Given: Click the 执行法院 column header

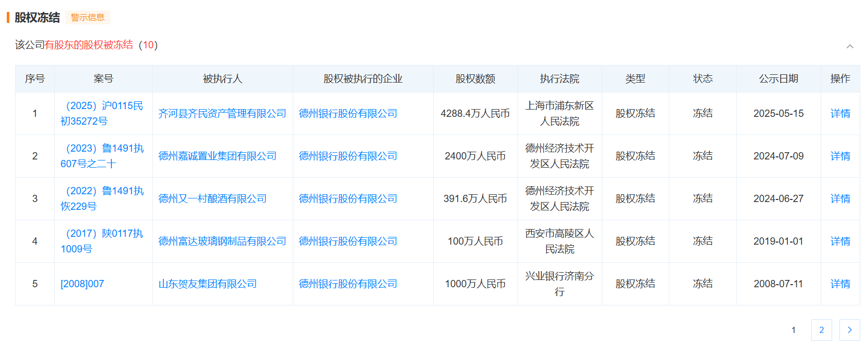Looking at the screenshot, I should coord(560,78).
